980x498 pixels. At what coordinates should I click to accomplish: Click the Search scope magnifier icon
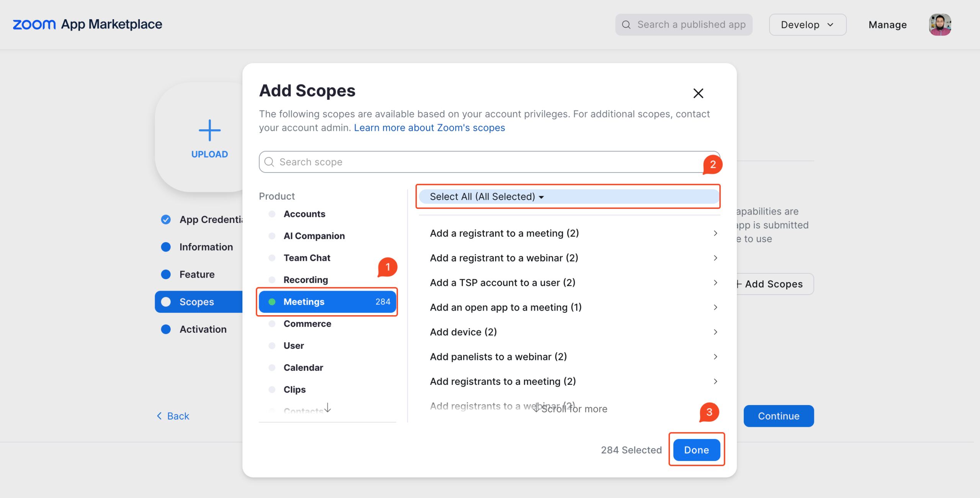[x=269, y=162]
